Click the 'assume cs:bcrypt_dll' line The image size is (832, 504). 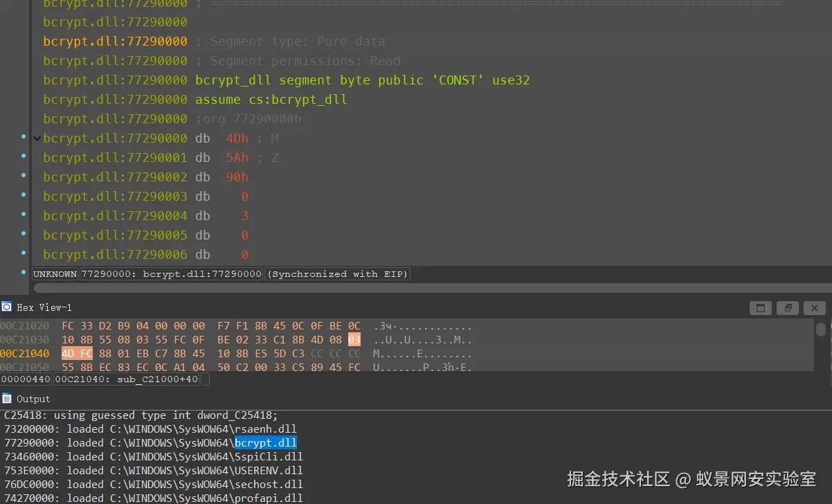(x=271, y=100)
